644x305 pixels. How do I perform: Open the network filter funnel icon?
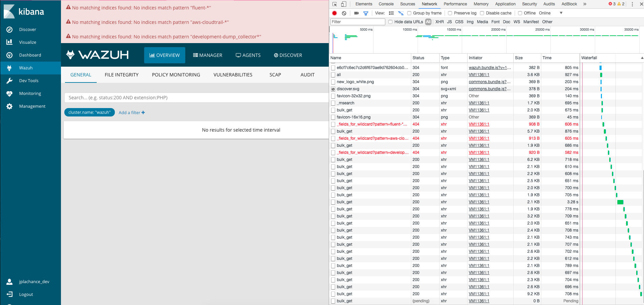(365, 13)
